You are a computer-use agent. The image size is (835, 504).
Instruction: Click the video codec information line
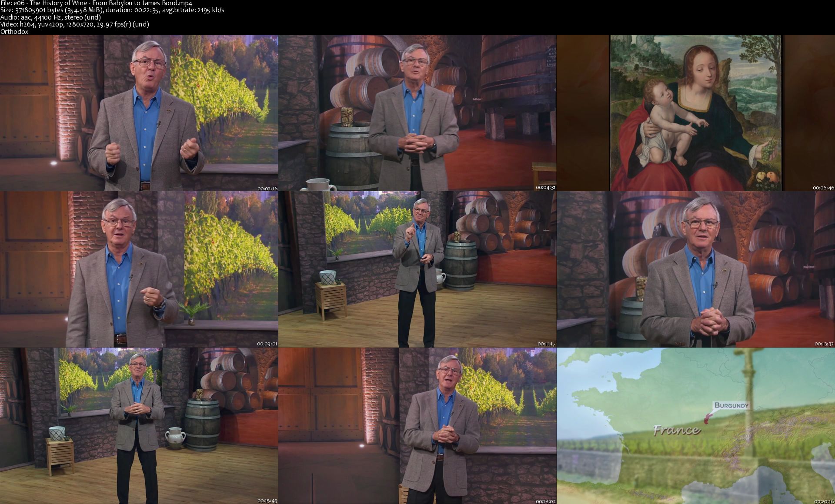coord(74,24)
